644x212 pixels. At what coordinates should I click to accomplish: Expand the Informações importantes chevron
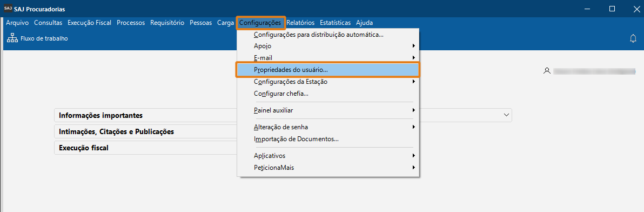pos(506,115)
